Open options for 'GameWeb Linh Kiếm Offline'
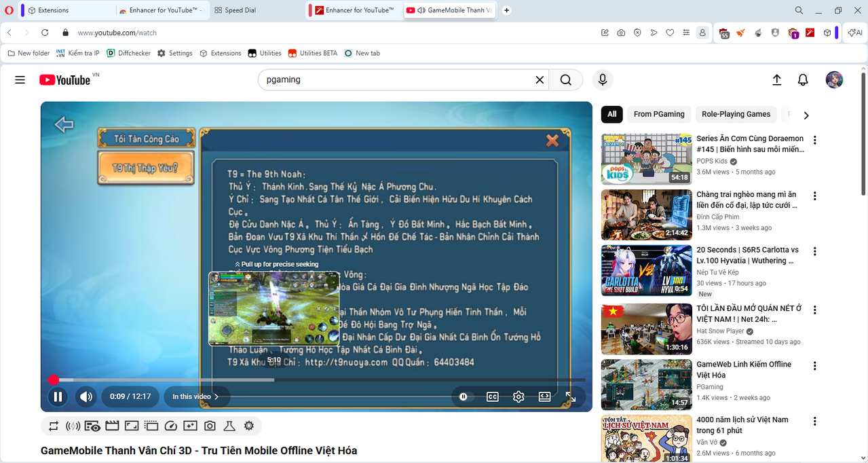 815,366
